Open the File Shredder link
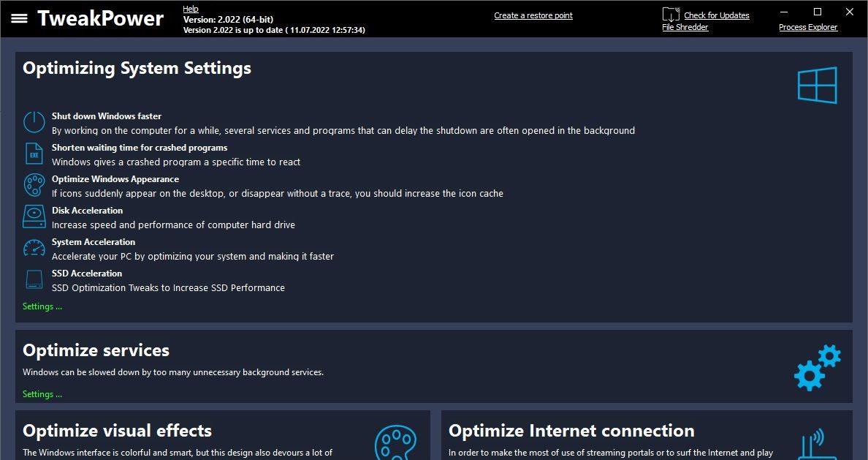Screen dimensions: 868x460 (x=685, y=27)
